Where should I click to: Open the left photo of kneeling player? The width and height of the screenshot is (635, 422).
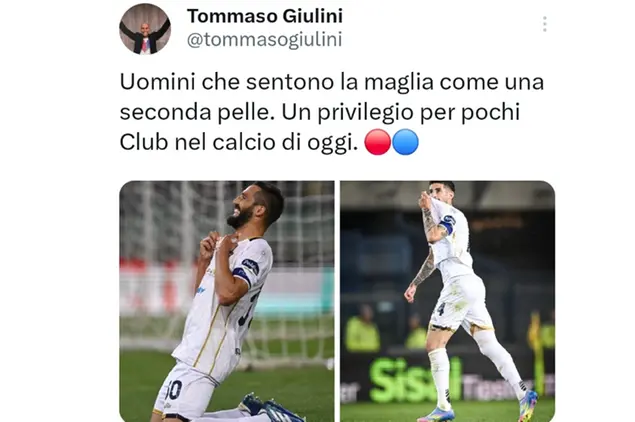(x=227, y=301)
